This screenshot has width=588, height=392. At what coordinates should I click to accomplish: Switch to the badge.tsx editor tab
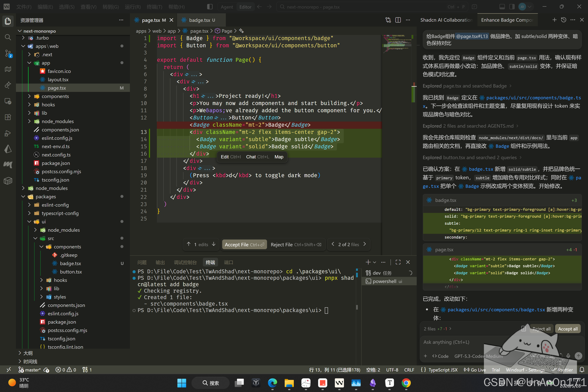click(x=202, y=20)
